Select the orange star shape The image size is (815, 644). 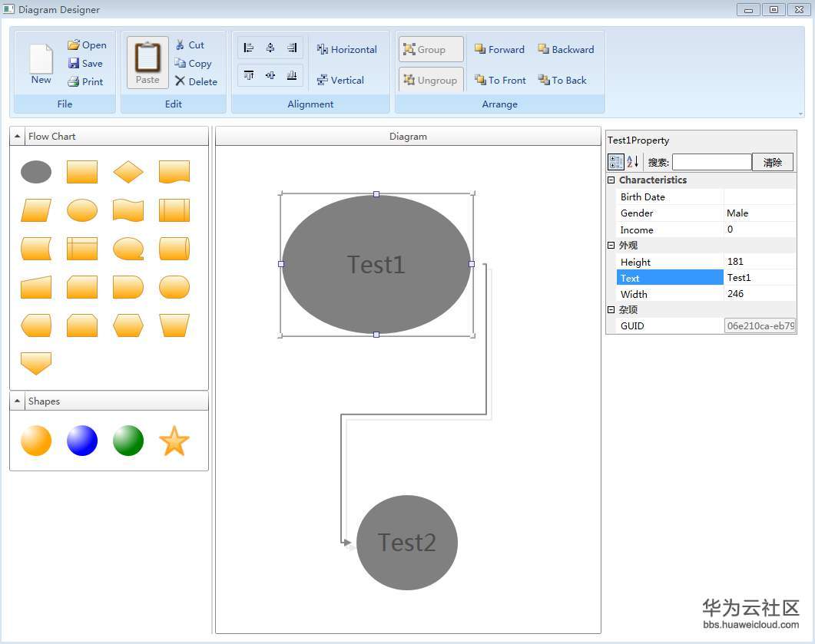[174, 441]
